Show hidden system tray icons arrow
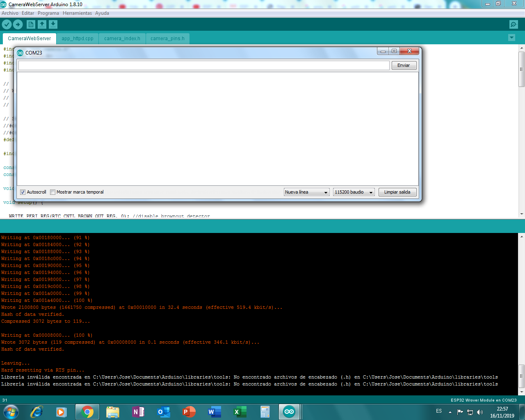This screenshot has height=420, width=525. point(450,412)
